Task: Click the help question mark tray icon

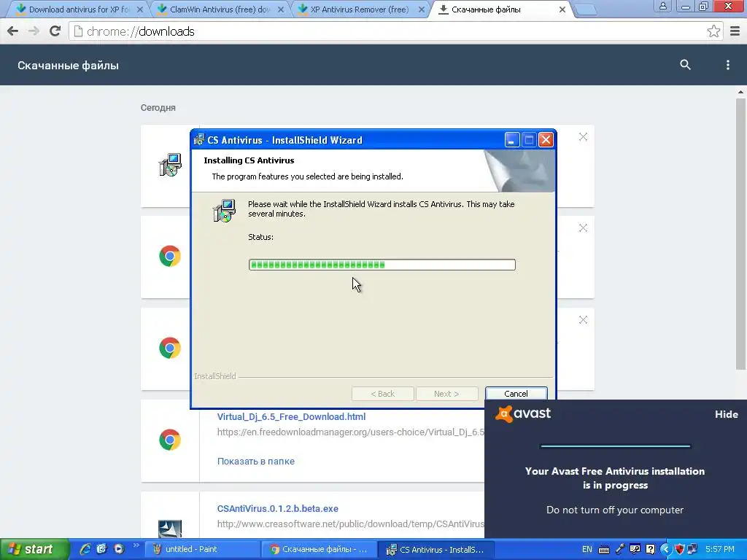Action: [x=650, y=549]
